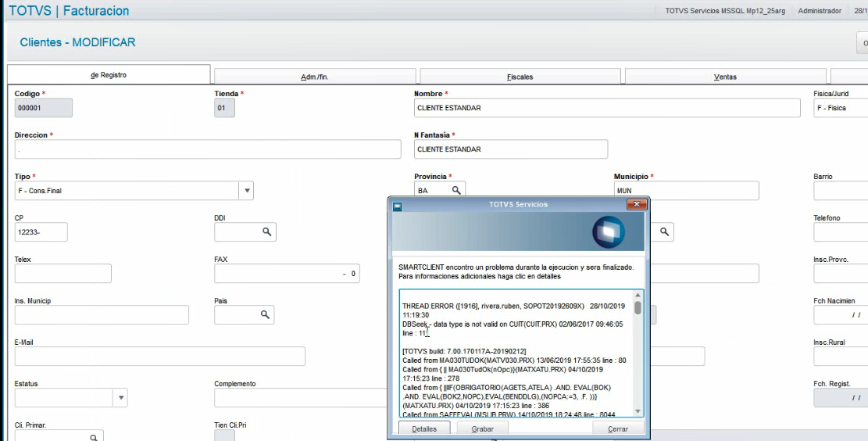Screen dimensions: 868x441
Task: Open the Cli. Primar. search icon
Action: 94,438
